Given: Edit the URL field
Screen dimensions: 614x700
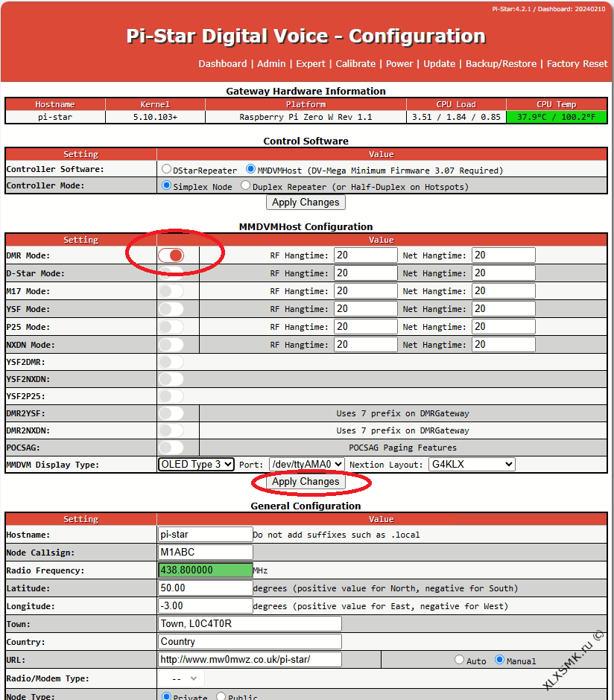Looking at the screenshot, I should click(250, 659).
